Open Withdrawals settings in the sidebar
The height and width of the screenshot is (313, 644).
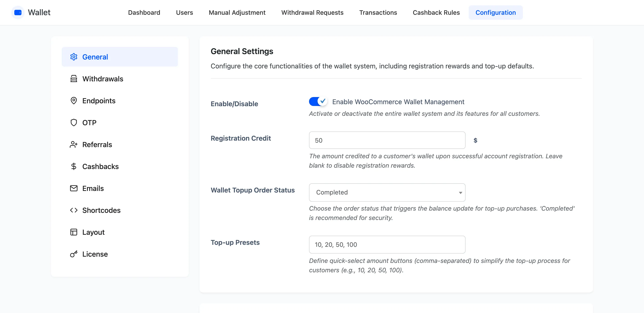(120, 79)
